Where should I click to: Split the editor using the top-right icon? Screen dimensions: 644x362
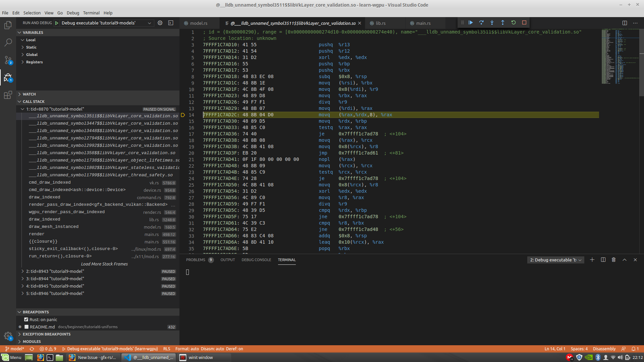point(625,23)
